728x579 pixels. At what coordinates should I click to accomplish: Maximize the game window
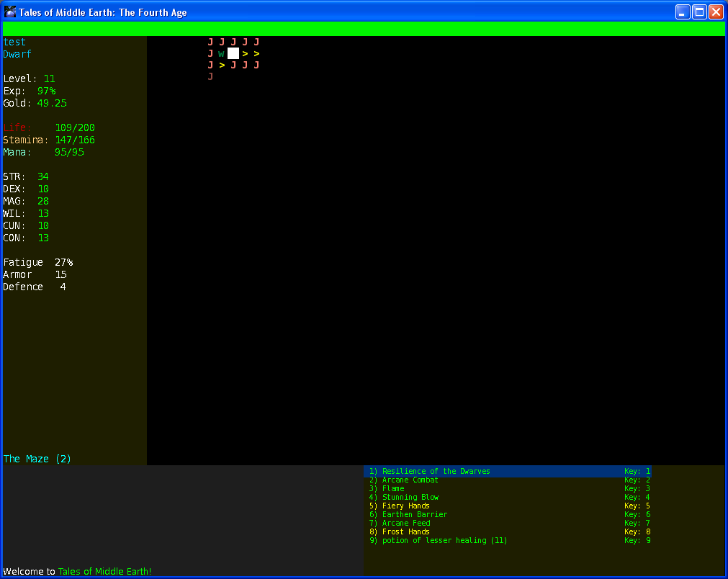tap(699, 12)
